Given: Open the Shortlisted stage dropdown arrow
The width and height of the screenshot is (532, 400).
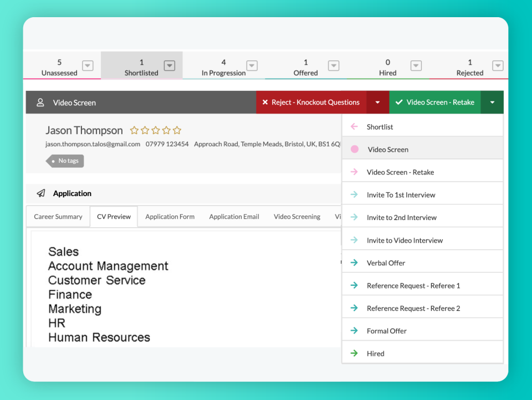Looking at the screenshot, I should point(170,65).
